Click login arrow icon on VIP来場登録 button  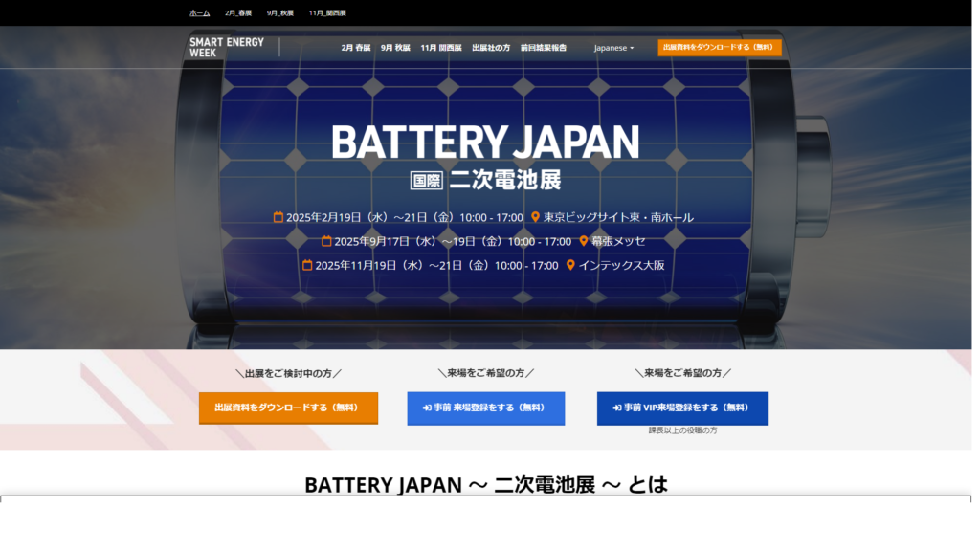[617, 408]
